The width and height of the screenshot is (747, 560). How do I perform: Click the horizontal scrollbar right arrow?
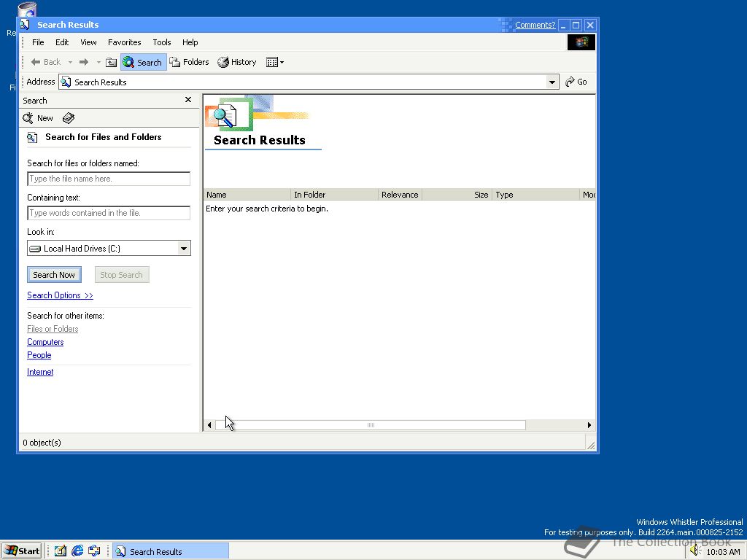(589, 425)
